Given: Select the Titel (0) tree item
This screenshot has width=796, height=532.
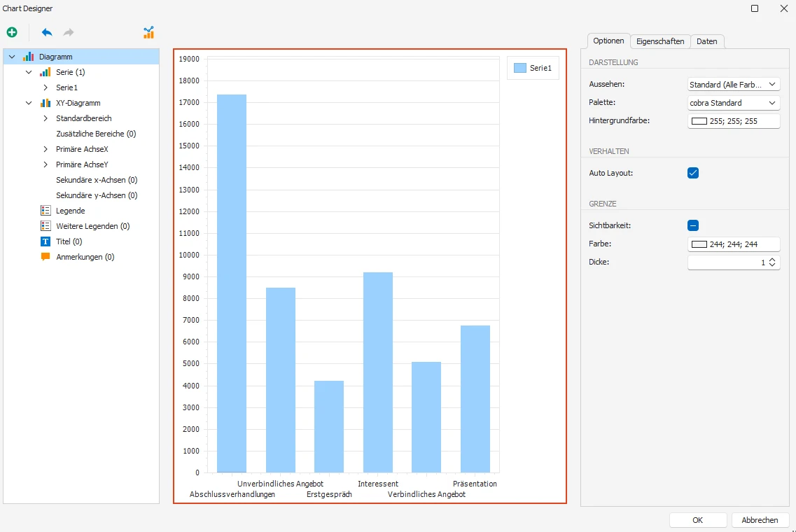Looking at the screenshot, I should point(69,241).
